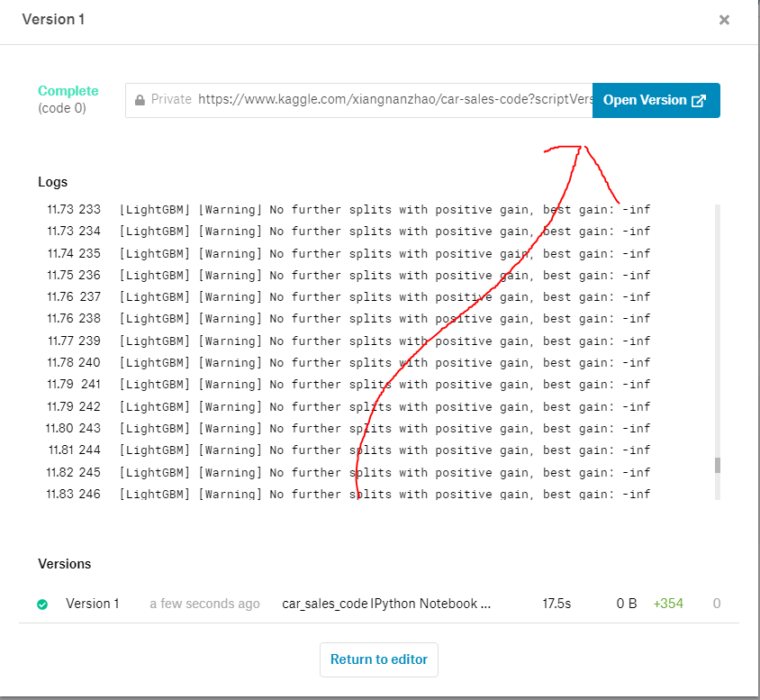Click the teal Complete status indicator
This screenshot has height=700, width=760.
(x=68, y=91)
